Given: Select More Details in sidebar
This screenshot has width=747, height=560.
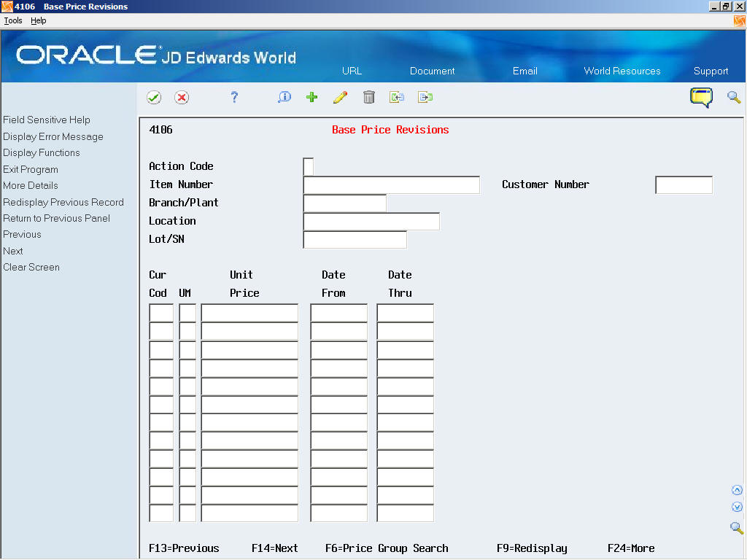Looking at the screenshot, I should pyautogui.click(x=31, y=186).
